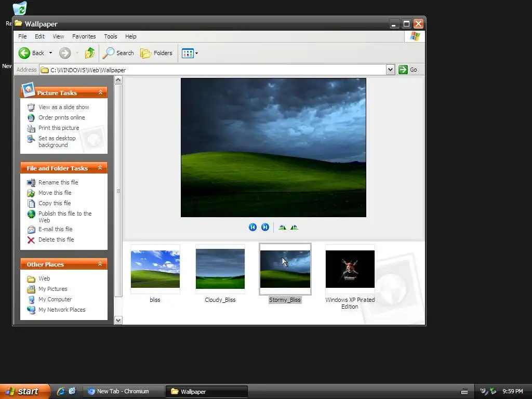Select the Cloudy_Bliss thumbnail
The width and height of the screenshot is (532, 399).
point(220,269)
